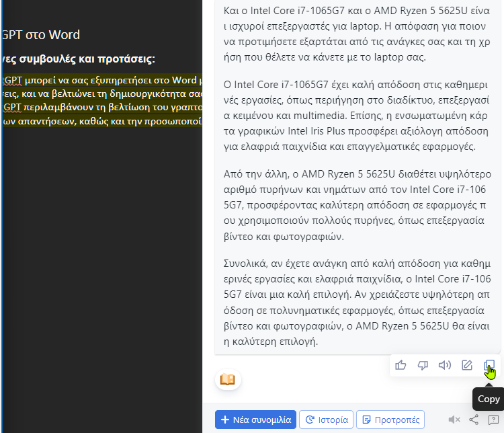This screenshot has width=504, height=433.
Task: Open the Προτροπές prompts button
Action: [390, 420]
